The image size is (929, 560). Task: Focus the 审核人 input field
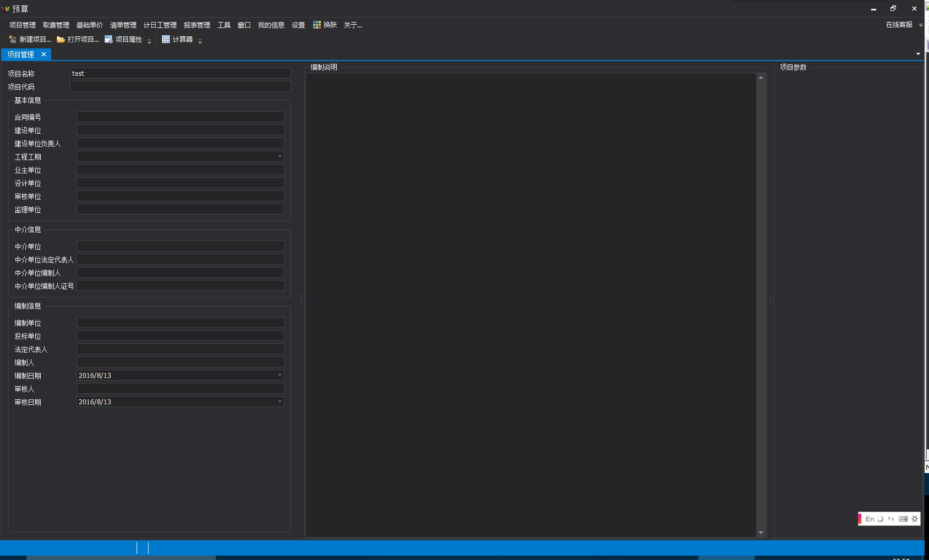pos(181,388)
